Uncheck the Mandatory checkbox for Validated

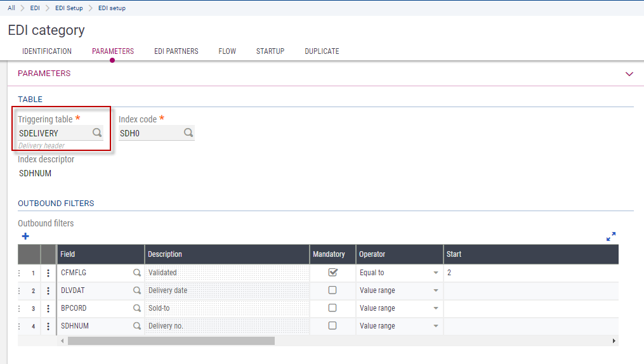(332, 273)
